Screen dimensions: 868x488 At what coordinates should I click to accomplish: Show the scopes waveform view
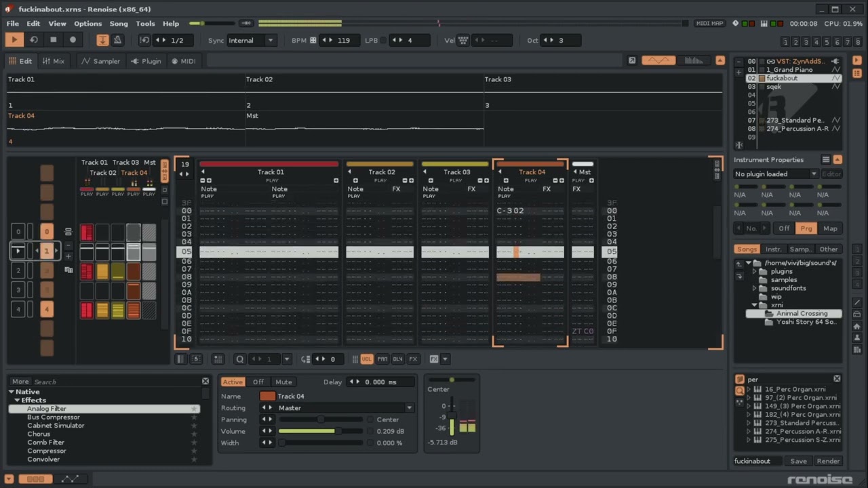(658, 60)
